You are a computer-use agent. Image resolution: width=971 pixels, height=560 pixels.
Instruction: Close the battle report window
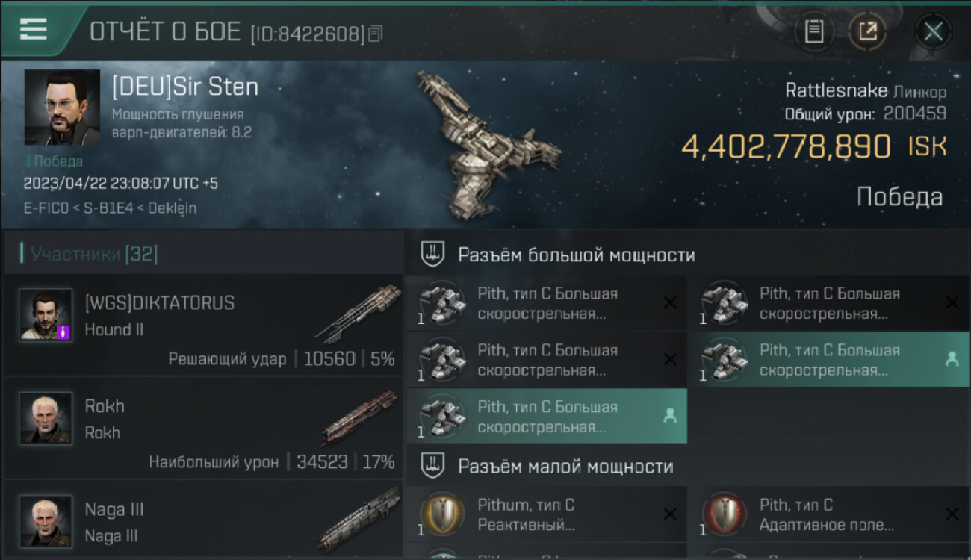933,31
